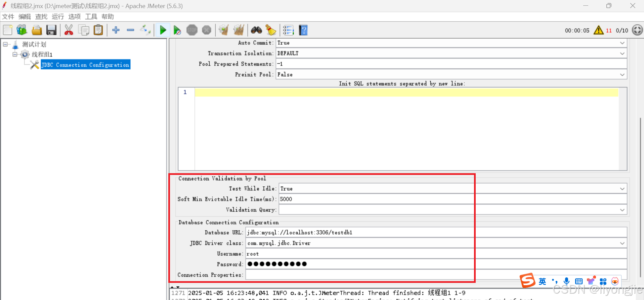644x300 pixels.
Task: Click the 00:00:05 elapsed time
Action: click(x=577, y=31)
